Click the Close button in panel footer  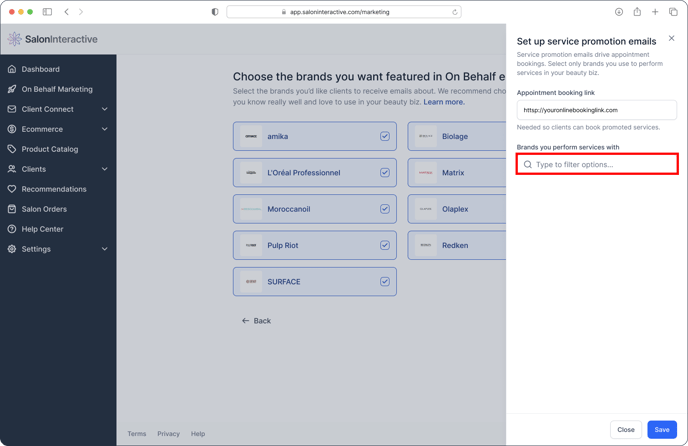pyautogui.click(x=626, y=429)
